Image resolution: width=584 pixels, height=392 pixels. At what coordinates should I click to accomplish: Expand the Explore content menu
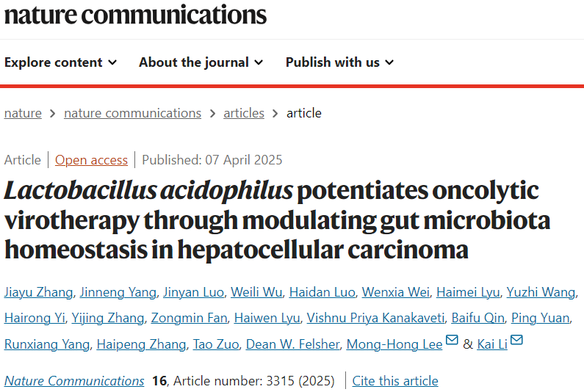point(60,62)
